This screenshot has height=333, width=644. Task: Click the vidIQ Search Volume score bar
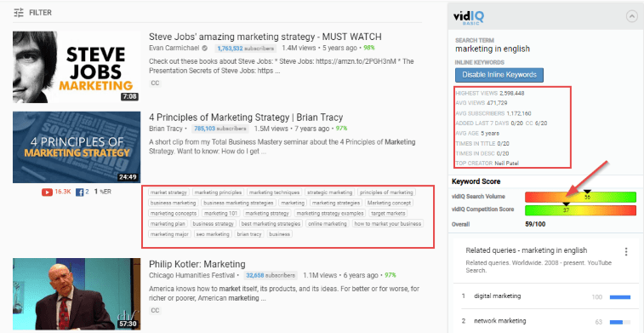(x=580, y=198)
